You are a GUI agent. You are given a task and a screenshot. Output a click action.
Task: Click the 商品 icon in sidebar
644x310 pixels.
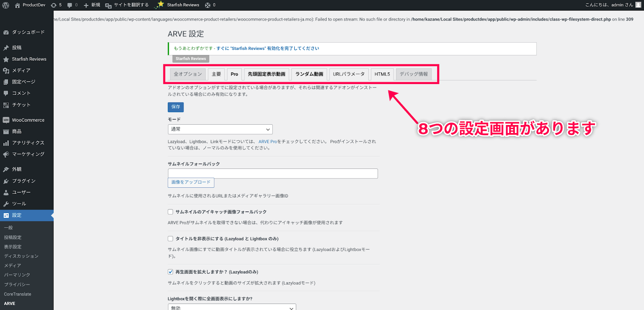pos(6,131)
